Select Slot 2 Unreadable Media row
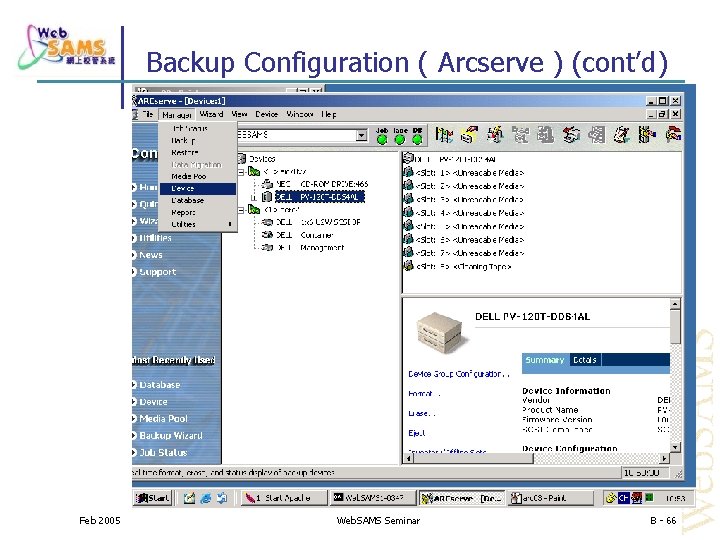 (x=469, y=186)
